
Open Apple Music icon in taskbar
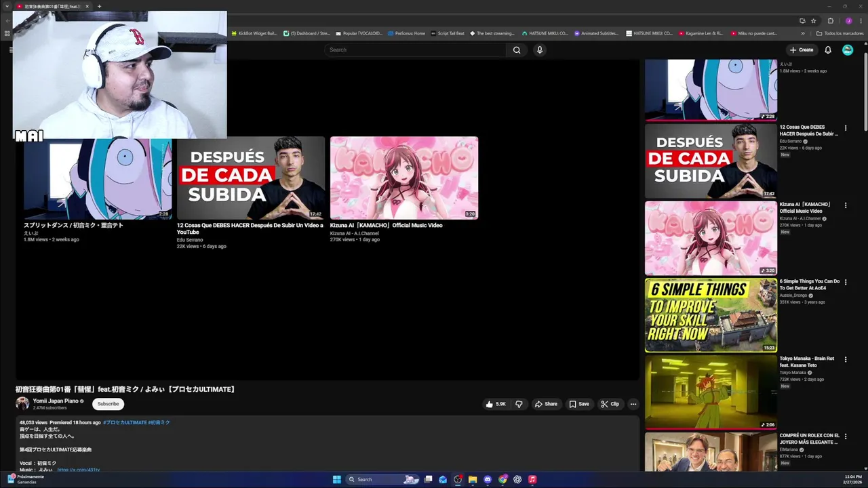pos(532,479)
